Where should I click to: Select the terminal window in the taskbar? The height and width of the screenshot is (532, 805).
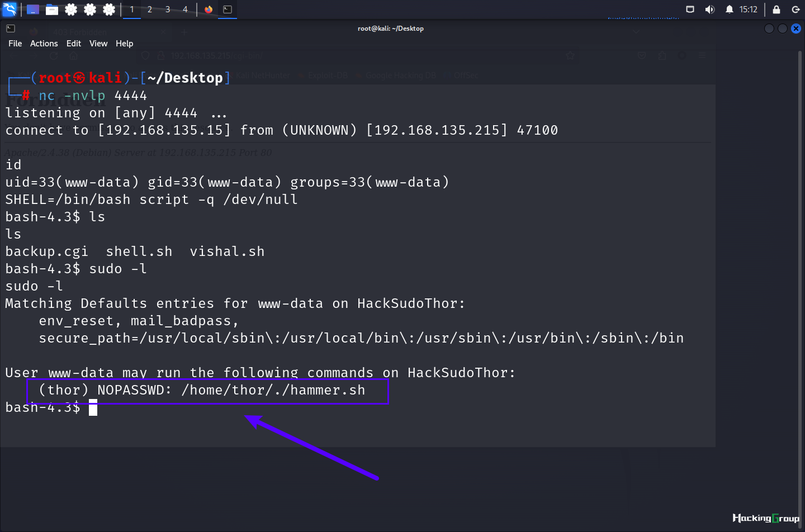(228, 9)
